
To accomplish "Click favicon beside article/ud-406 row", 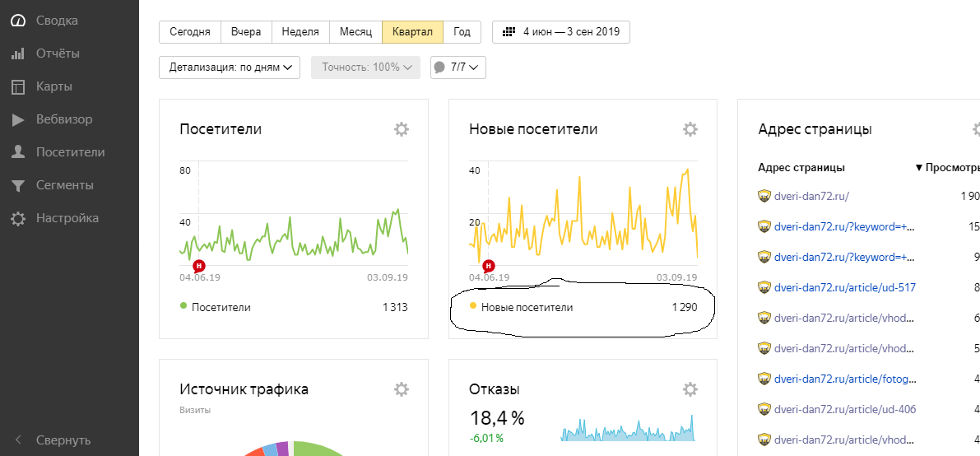I will tap(763, 410).
